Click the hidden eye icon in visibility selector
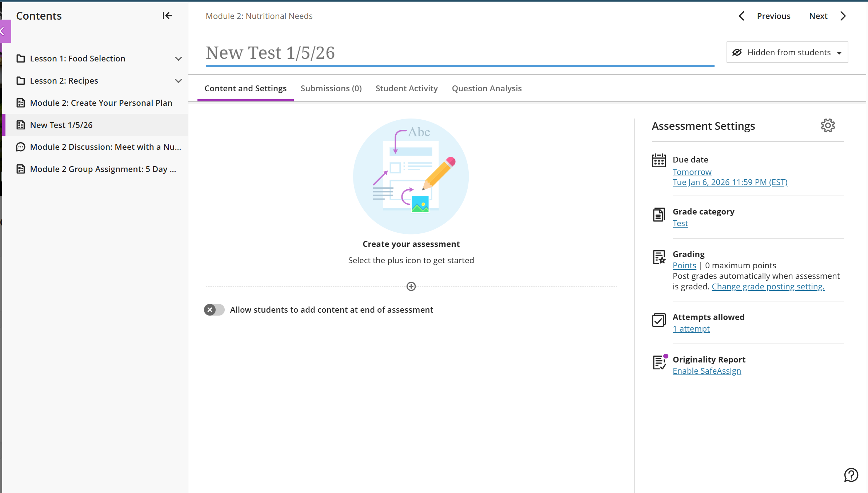 737,52
